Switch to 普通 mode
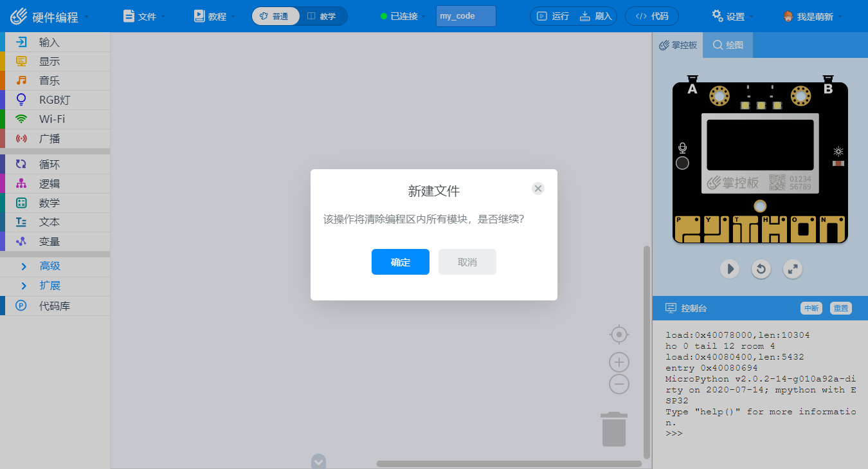This screenshot has height=469, width=868. tap(275, 16)
